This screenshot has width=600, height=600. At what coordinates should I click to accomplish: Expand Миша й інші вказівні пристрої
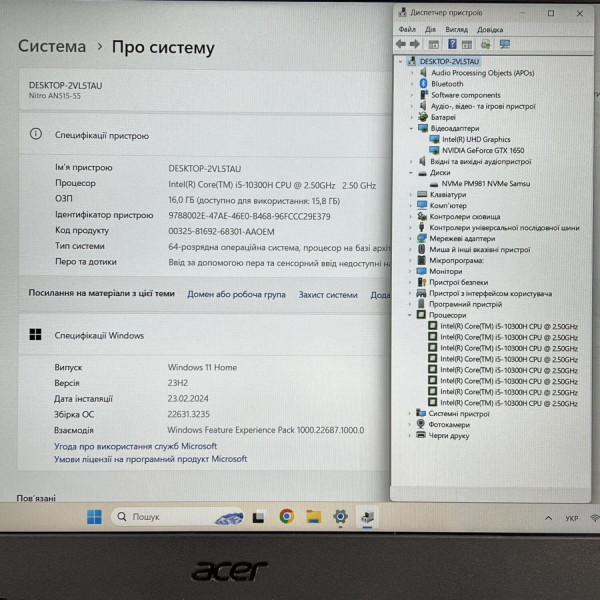411,249
